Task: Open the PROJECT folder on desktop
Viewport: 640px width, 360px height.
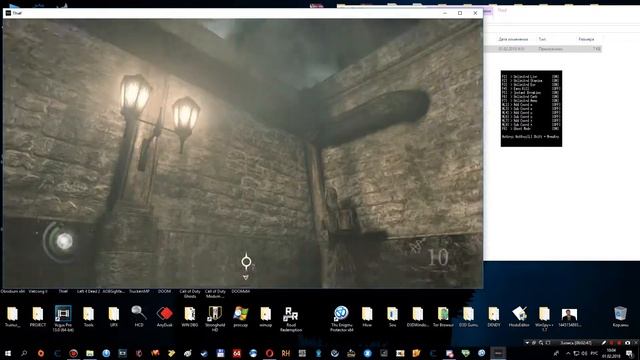Action: click(38, 317)
